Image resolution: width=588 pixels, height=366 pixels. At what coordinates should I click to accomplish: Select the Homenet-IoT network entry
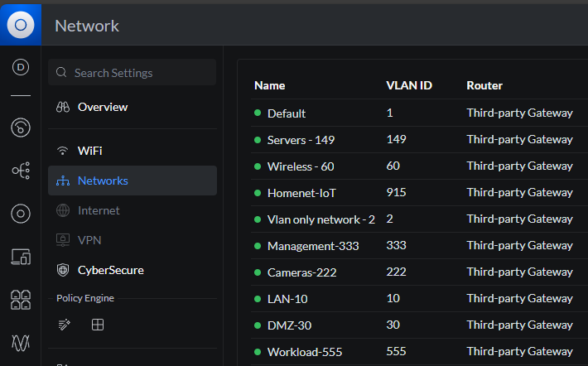tap(301, 193)
